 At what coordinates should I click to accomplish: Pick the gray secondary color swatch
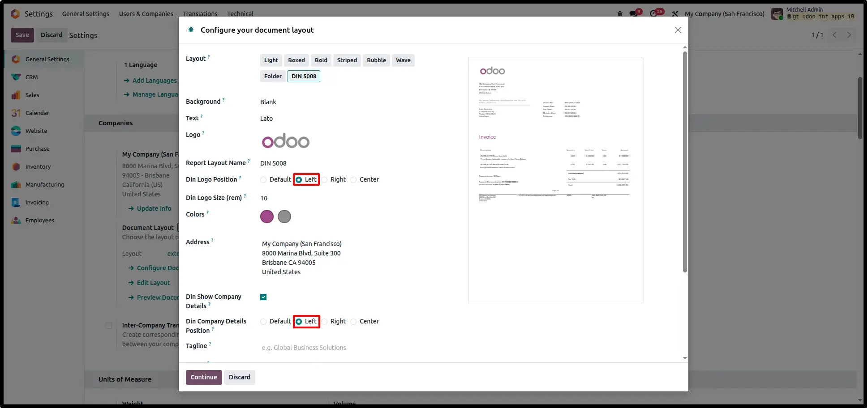[284, 217]
